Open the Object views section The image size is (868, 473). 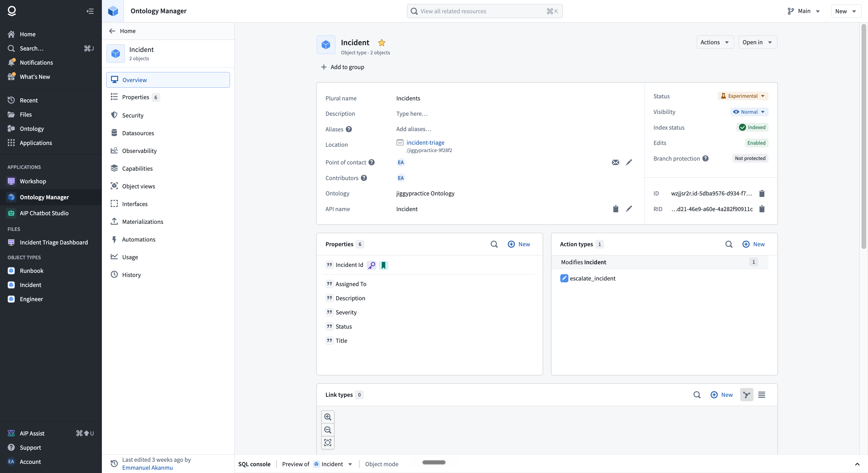tap(168, 186)
